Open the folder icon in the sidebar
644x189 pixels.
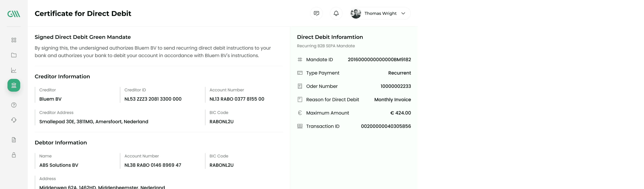[x=14, y=55]
